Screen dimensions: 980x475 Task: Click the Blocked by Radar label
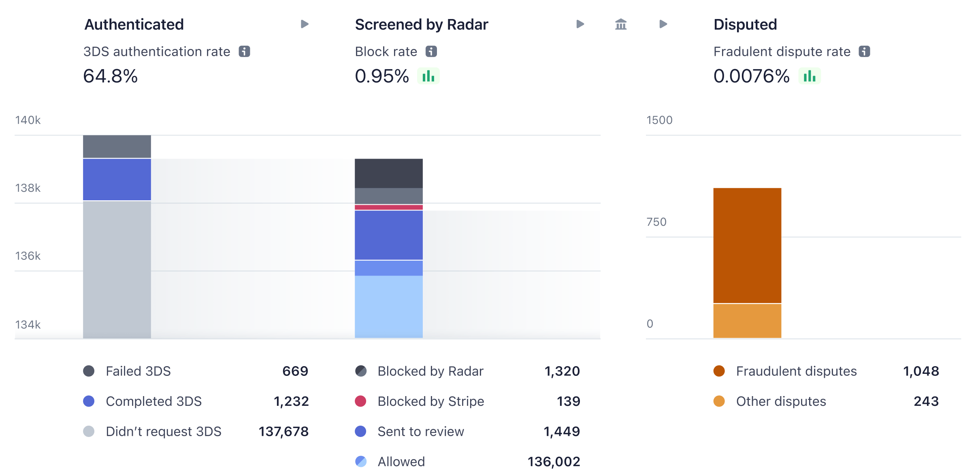pos(430,371)
